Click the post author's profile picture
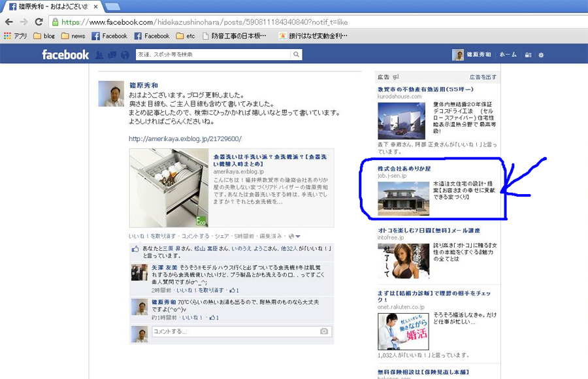 [111, 93]
